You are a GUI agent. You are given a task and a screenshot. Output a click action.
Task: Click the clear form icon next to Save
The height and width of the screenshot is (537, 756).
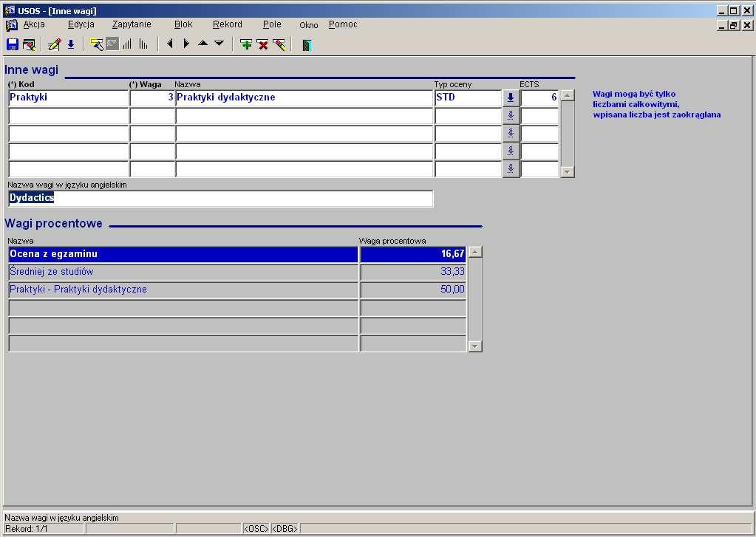(x=29, y=45)
